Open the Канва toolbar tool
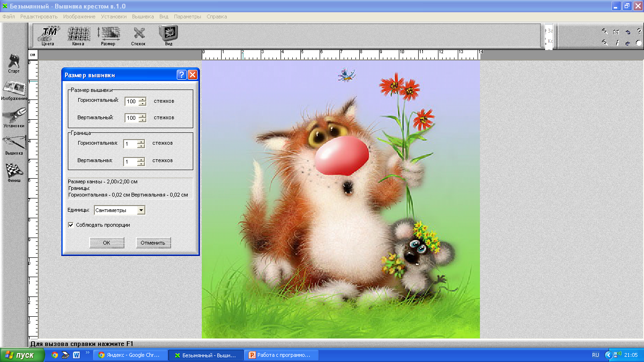 click(78, 36)
